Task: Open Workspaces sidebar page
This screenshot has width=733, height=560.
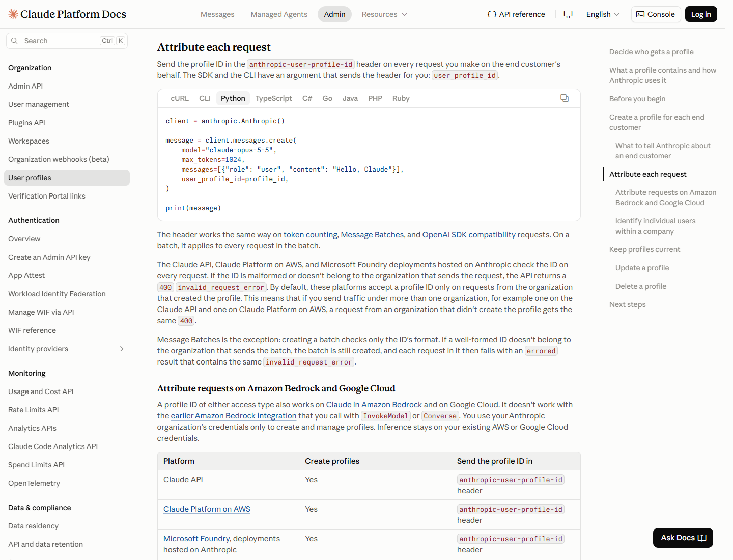Action: [67, 141]
